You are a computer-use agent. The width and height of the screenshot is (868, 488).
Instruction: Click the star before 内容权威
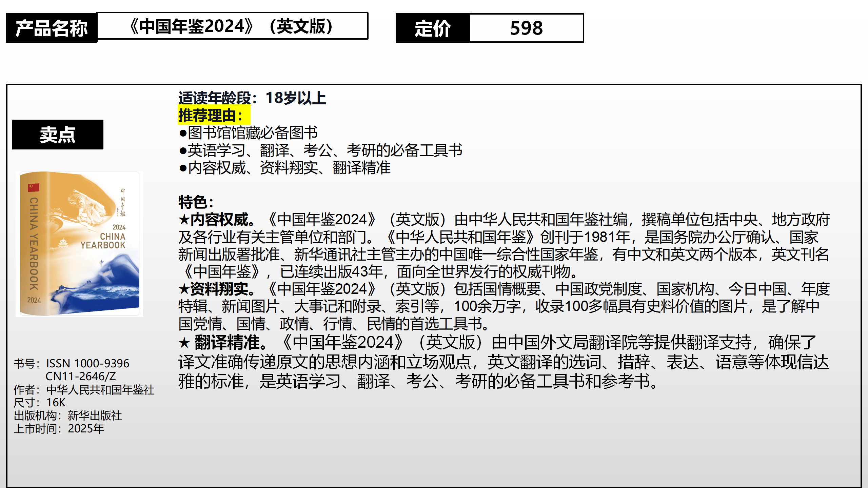(184, 220)
